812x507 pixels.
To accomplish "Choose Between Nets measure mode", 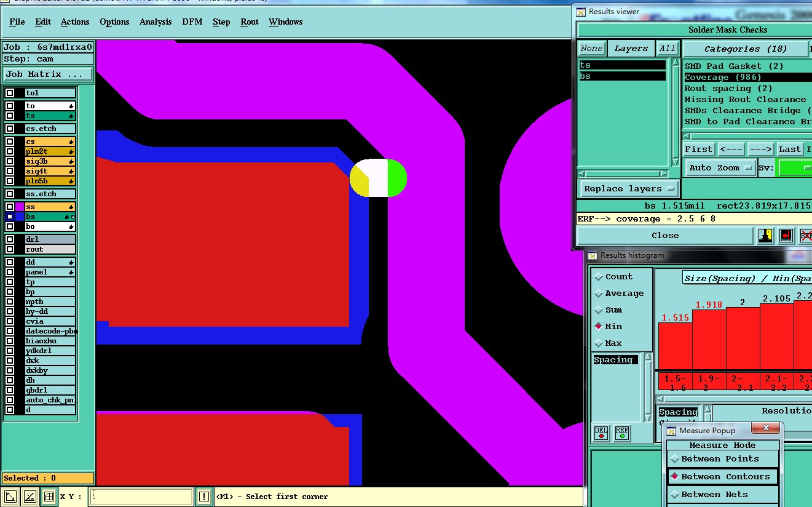I will coord(723,495).
